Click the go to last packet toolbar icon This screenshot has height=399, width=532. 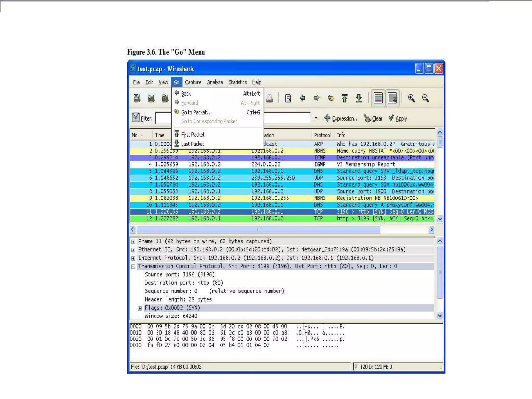(359, 98)
